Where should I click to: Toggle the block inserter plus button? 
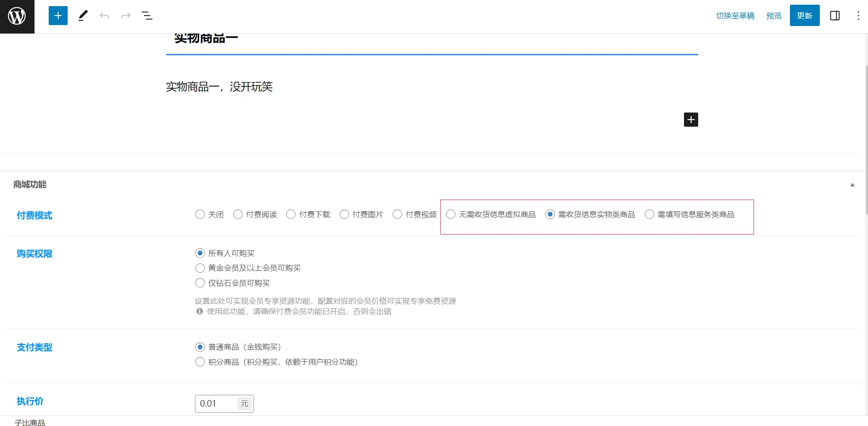click(x=58, y=16)
